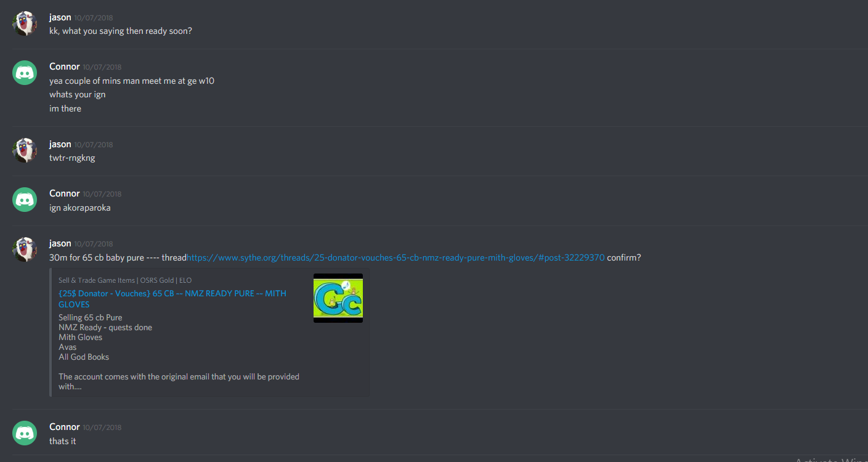Click the 'Sell & Trade Game Items | OSRS Gold | ELO' provider text
This screenshot has height=462, width=868.
click(125, 280)
